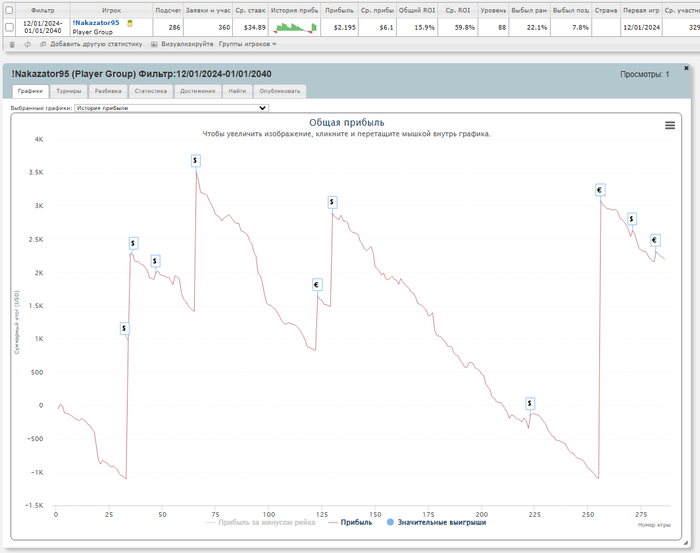The image size is (700, 553).
Task: Sort by the Ср. ROI column header
Action: point(458,10)
